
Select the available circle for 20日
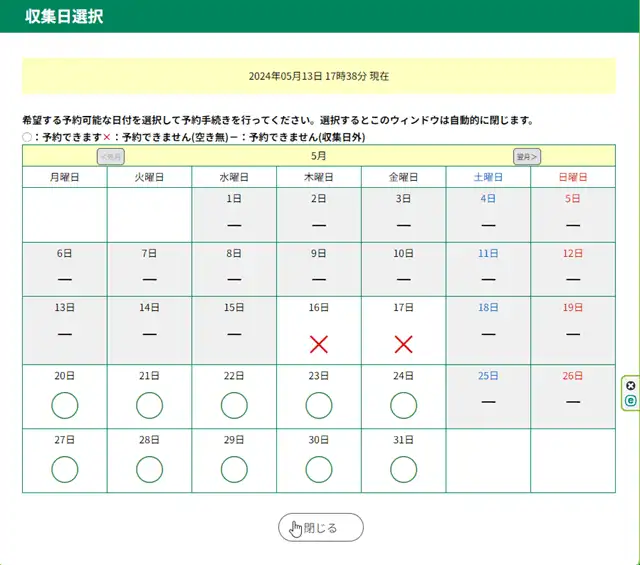(x=64, y=405)
